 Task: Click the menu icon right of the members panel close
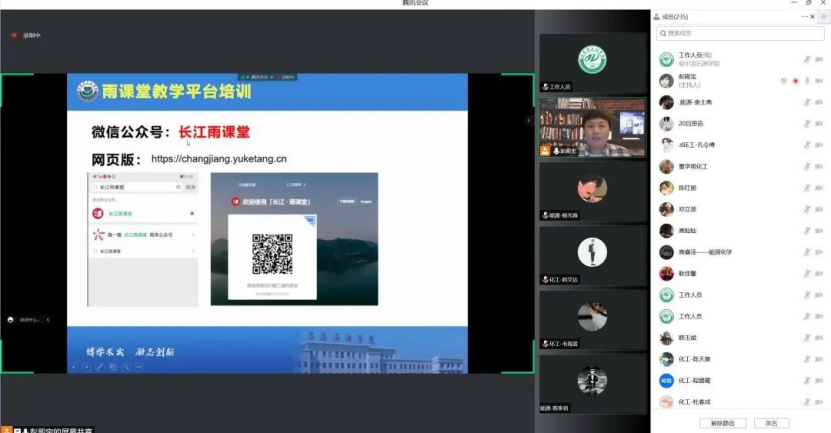(824, 17)
